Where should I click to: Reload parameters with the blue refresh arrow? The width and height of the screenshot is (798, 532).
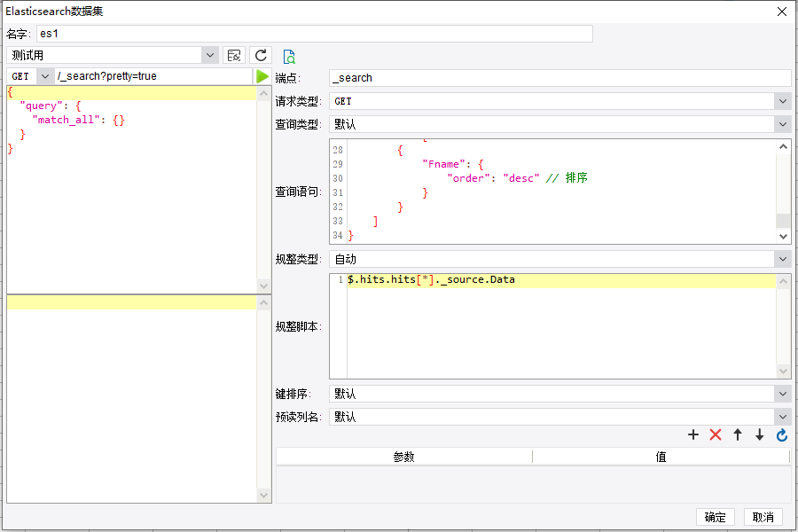pos(782,434)
